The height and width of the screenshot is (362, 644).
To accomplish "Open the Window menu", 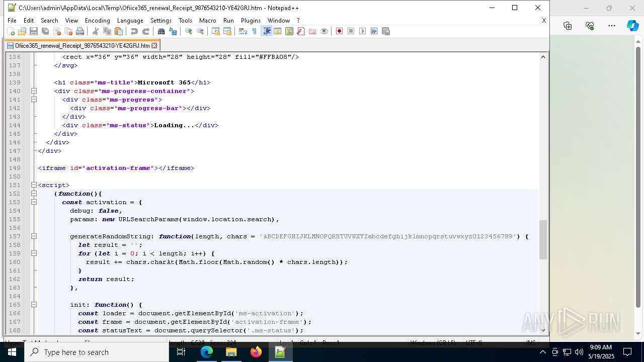I will pos(278,21).
